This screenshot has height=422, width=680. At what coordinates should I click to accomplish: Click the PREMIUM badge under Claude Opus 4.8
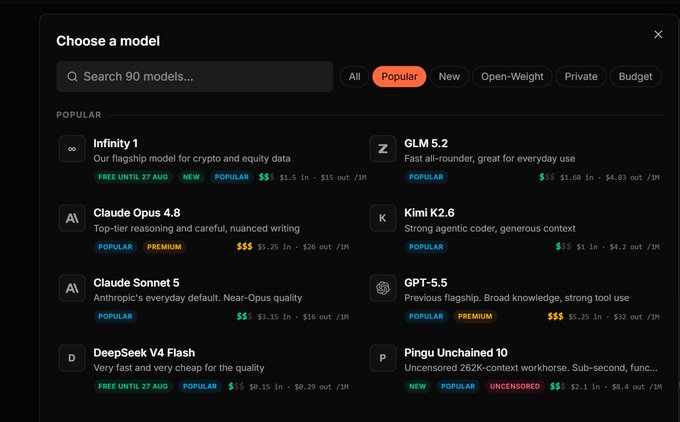(x=164, y=247)
